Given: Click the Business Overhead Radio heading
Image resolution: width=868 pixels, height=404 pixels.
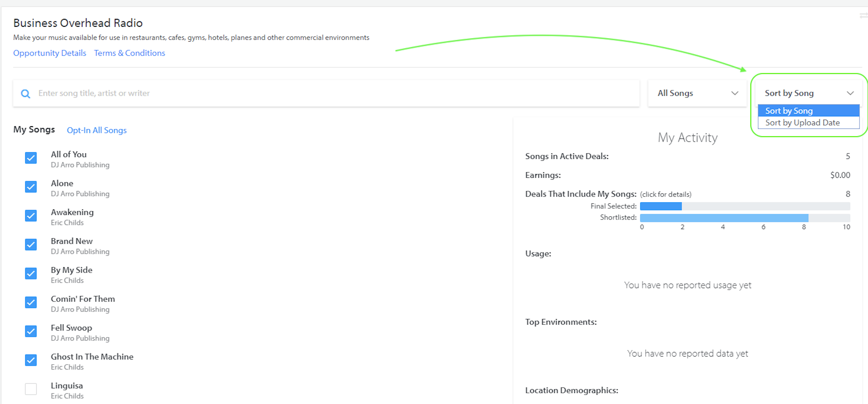Looking at the screenshot, I should tap(78, 23).
